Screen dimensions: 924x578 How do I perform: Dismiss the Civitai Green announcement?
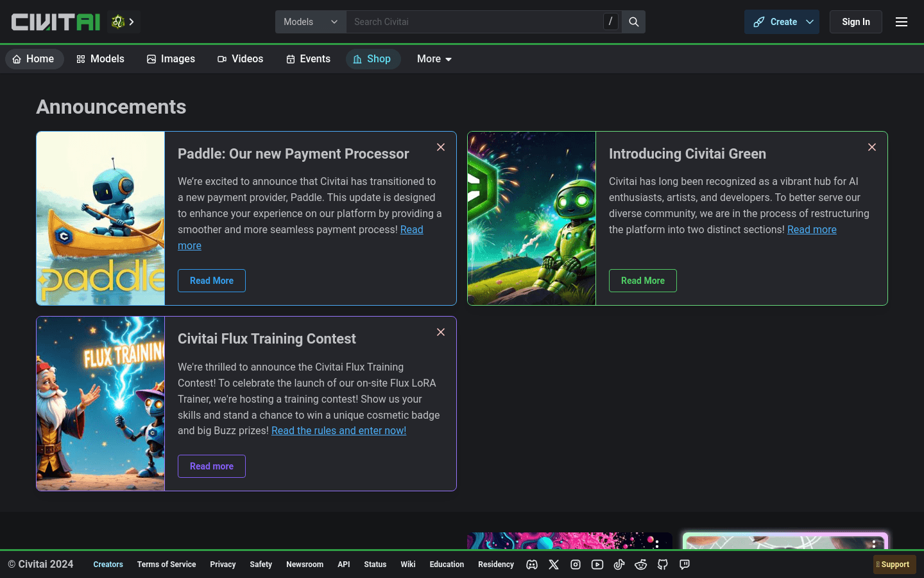(872, 147)
